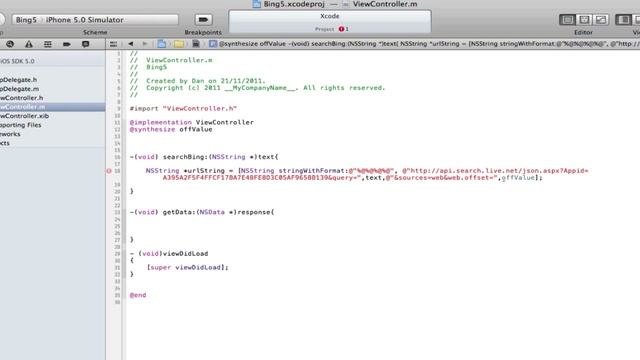Go forward in editor history
640x360 pixels.
(x=144, y=44)
